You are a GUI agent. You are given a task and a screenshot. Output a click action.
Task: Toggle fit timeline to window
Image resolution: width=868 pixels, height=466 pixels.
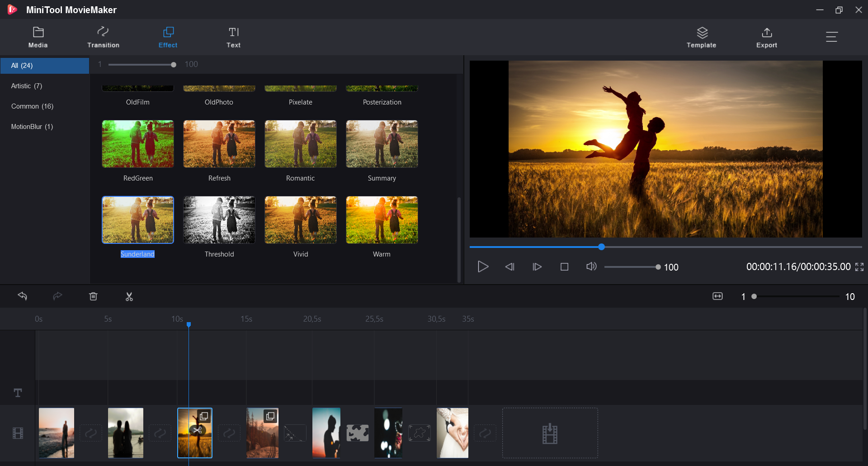point(717,296)
